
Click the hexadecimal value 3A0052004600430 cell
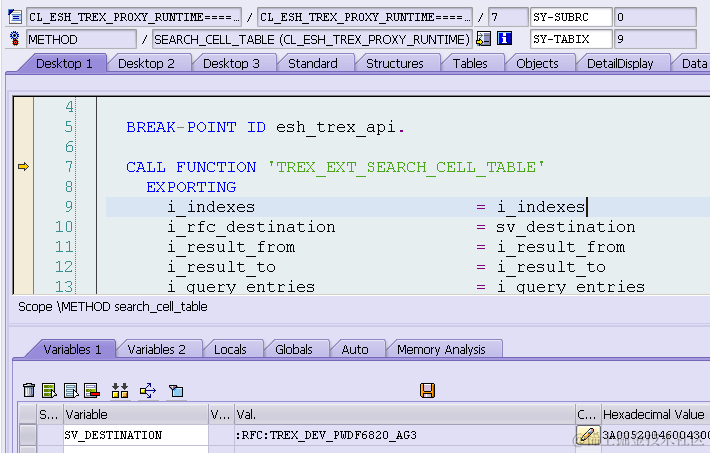click(x=656, y=435)
